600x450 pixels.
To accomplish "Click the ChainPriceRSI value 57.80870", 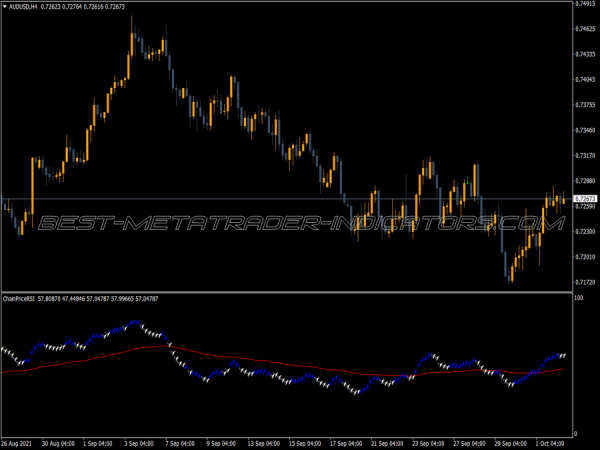I will pos(49,299).
